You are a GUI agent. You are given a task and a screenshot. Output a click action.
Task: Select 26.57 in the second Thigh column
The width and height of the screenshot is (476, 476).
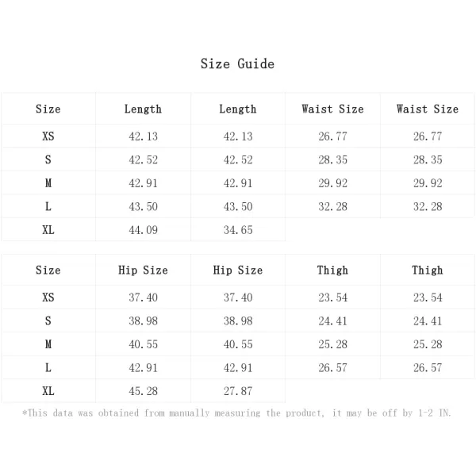[x=428, y=368]
